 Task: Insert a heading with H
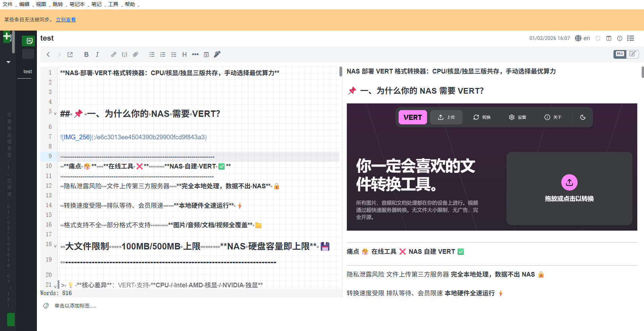pyautogui.click(x=184, y=54)
